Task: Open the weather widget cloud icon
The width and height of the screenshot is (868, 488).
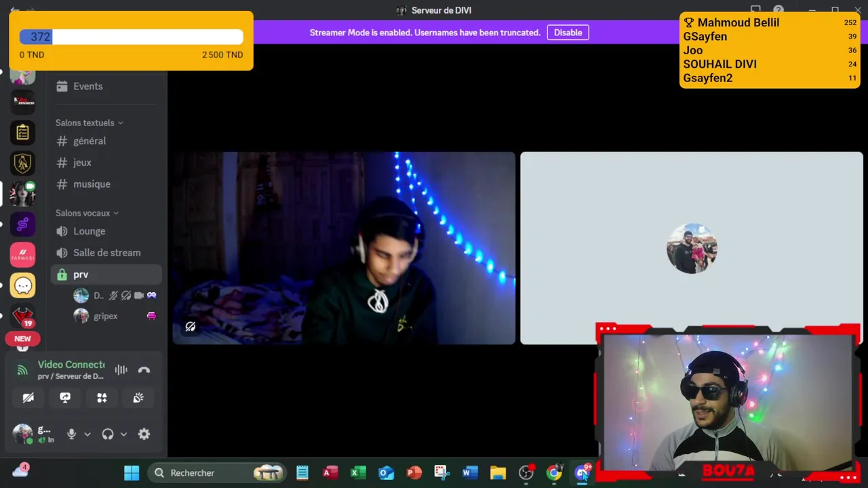Action: 20,470
